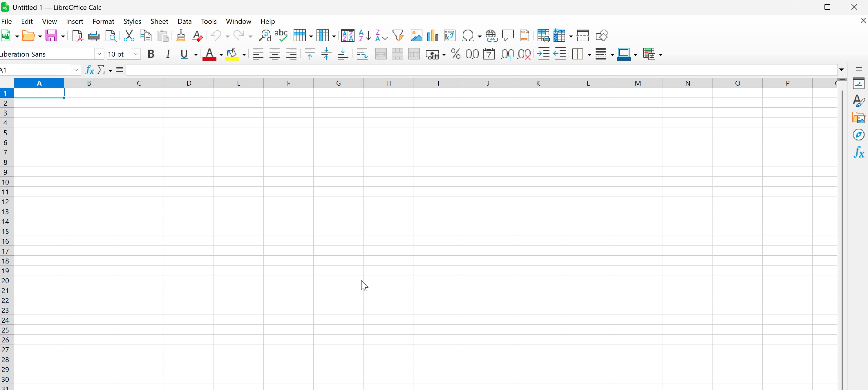The image size is (868, 390).
Task: Open the Format menu
Action: [x=103, y=21]
